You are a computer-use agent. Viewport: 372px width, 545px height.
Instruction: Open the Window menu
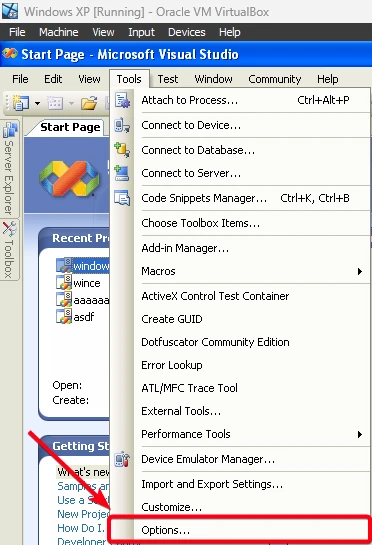(213, 79)
